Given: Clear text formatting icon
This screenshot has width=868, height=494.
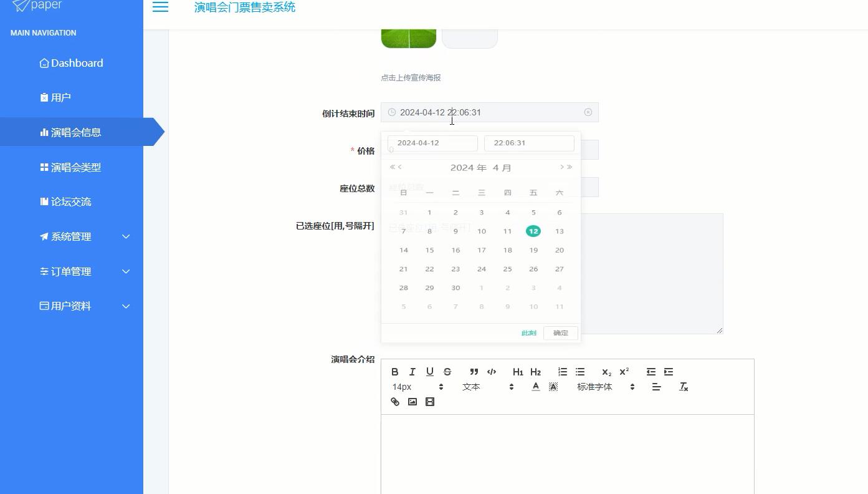Looking at the screenshot, I should (x=684, y=387).
